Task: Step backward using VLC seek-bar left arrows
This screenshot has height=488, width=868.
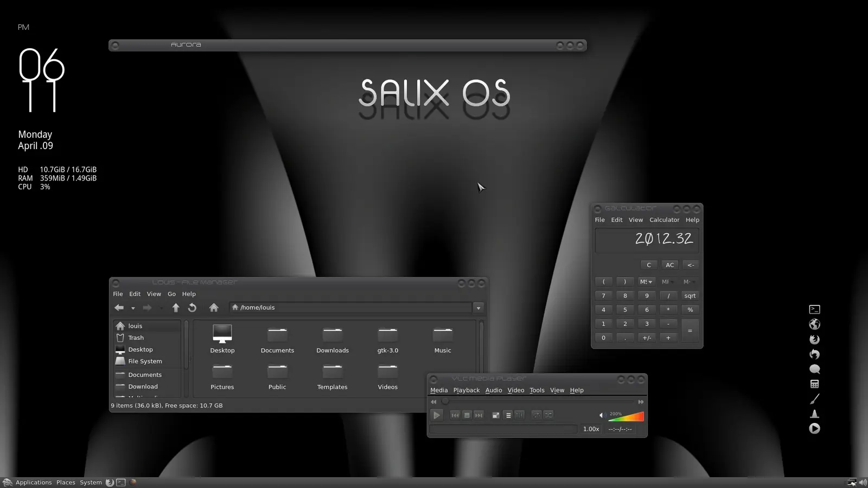Action: (433, 402)
